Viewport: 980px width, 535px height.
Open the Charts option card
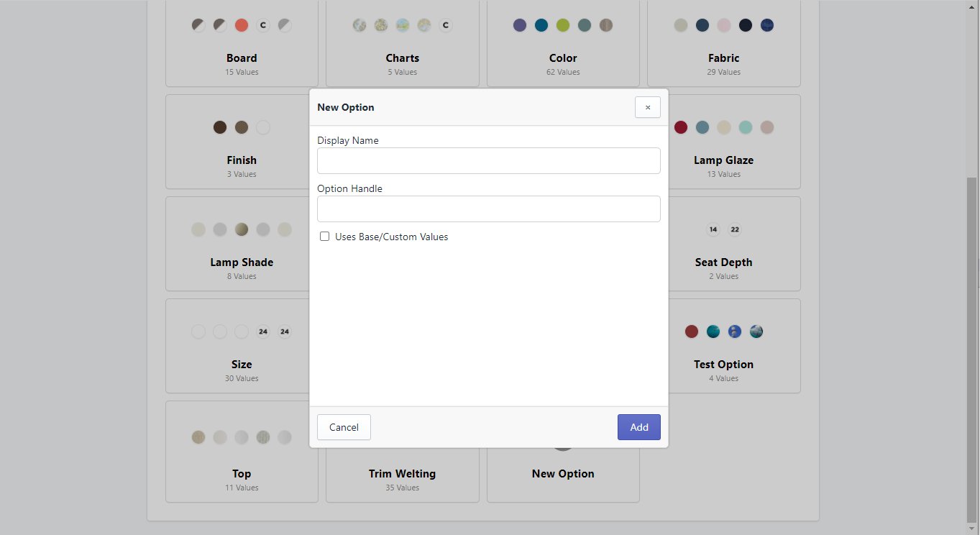click(x=402, y=58)
